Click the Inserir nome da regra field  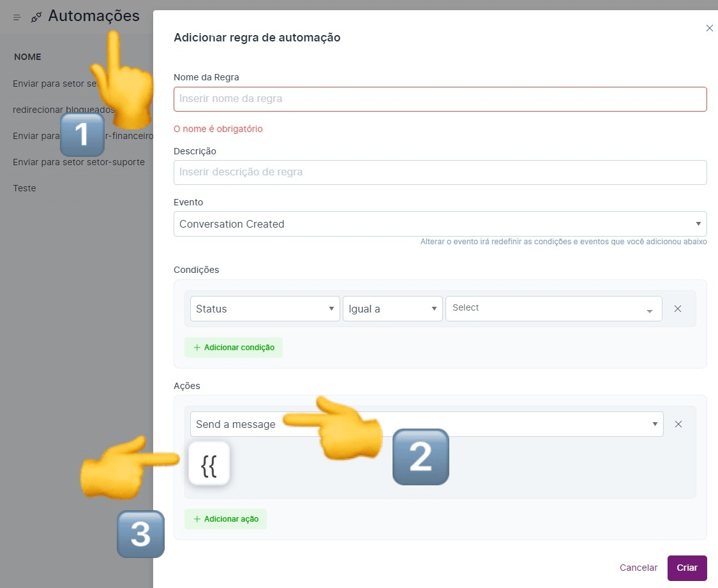[440, 99]
